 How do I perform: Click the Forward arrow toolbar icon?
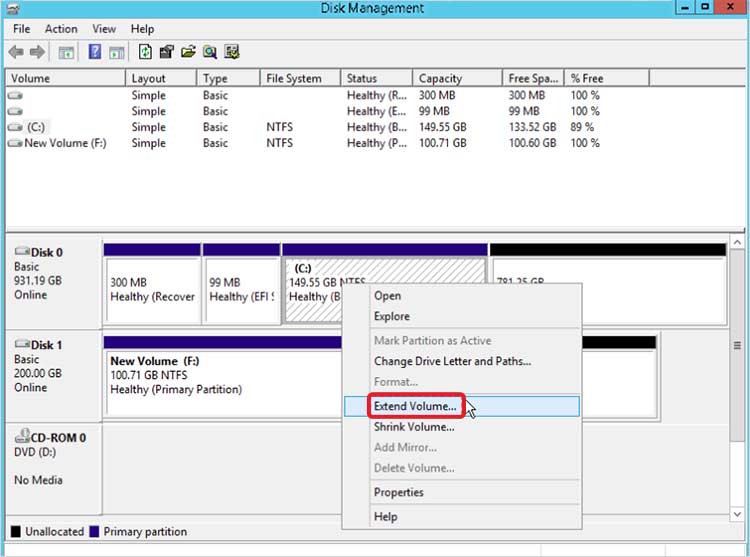point(37,52)
